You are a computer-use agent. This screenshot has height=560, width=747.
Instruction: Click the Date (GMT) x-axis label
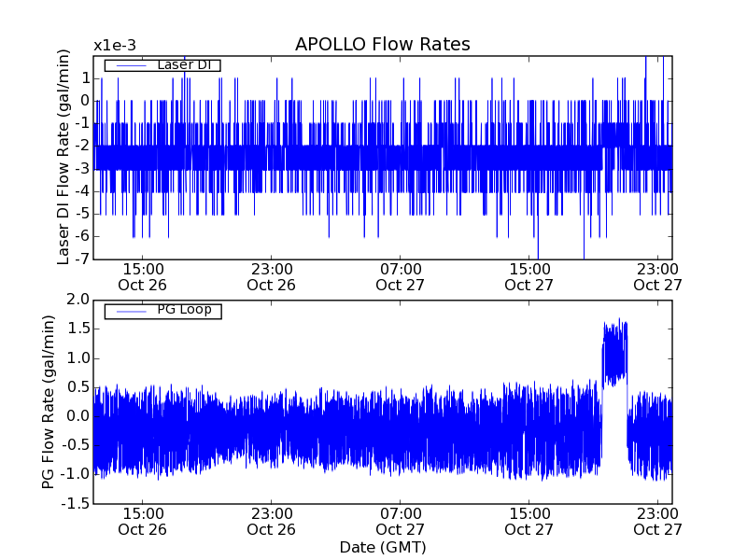point(382,547)
